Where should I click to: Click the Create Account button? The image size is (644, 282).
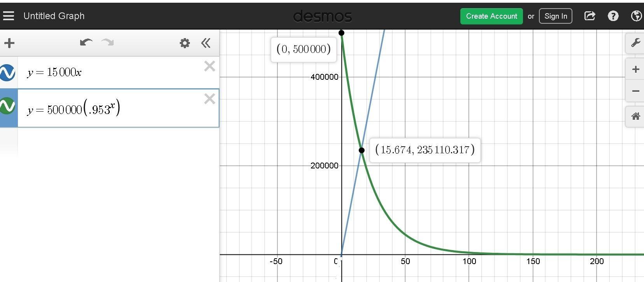click(x=491, y=16)
